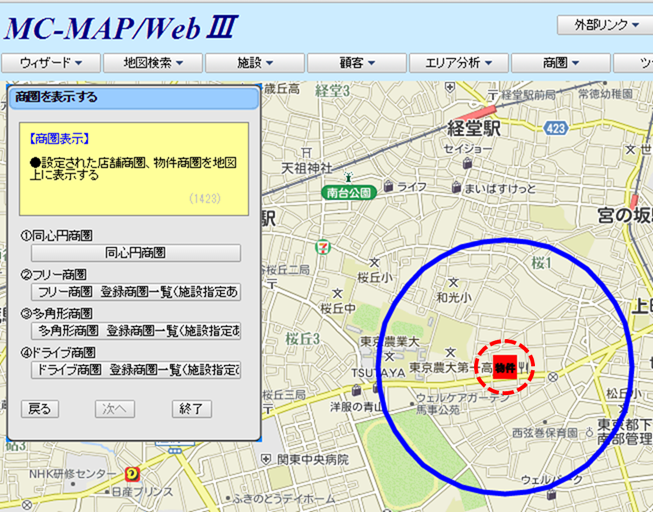Click the route 423 road sign

[558, 127]
